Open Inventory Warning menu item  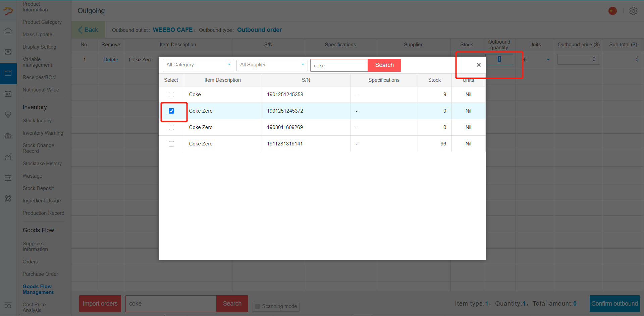tap(43, 133)
